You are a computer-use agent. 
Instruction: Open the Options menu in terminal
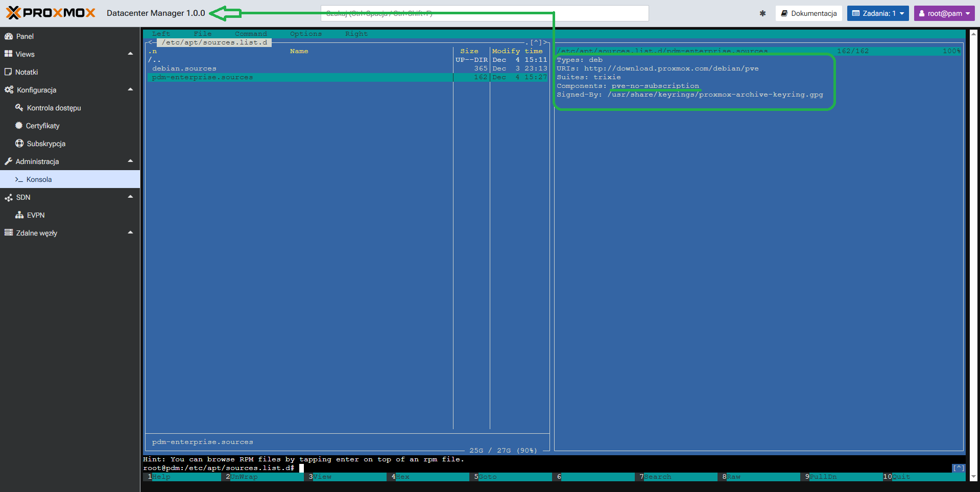(x=305, y=34)
